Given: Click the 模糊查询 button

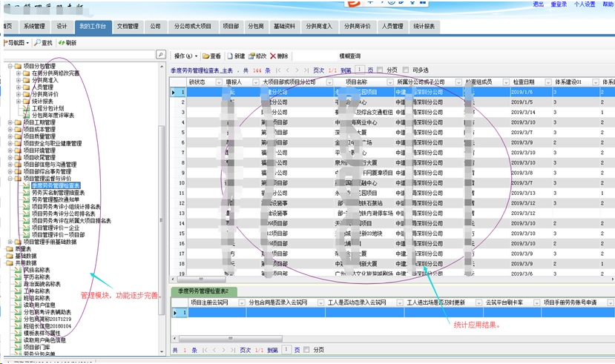Looking at the screenshot, I should point(349,56).
